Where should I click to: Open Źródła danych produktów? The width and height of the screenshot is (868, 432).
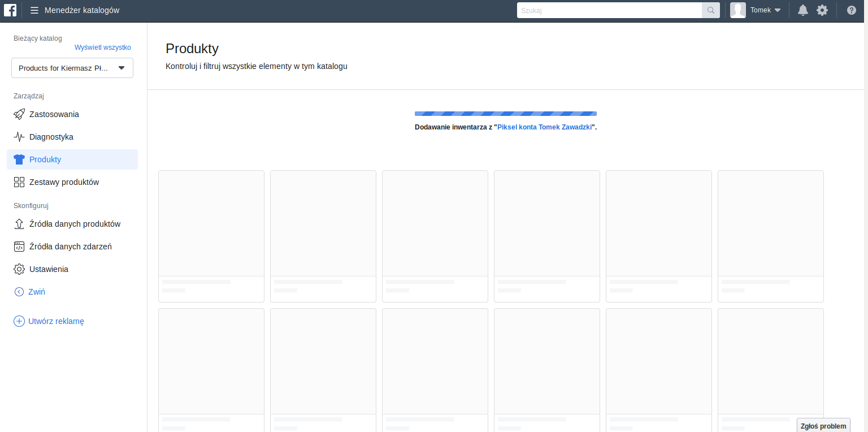(72, 224)
